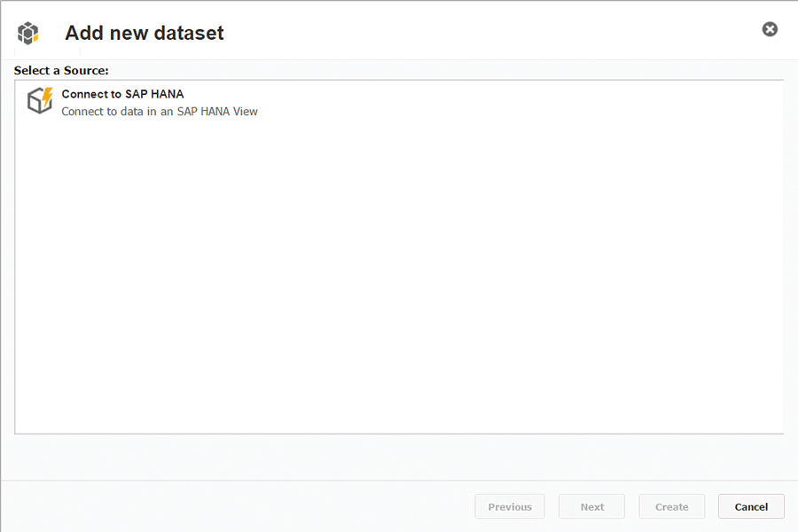The height and width of the screenshot is (532, 798).
Task: Click the SAP HANA lightning cube icon
Action: point(40,100)
